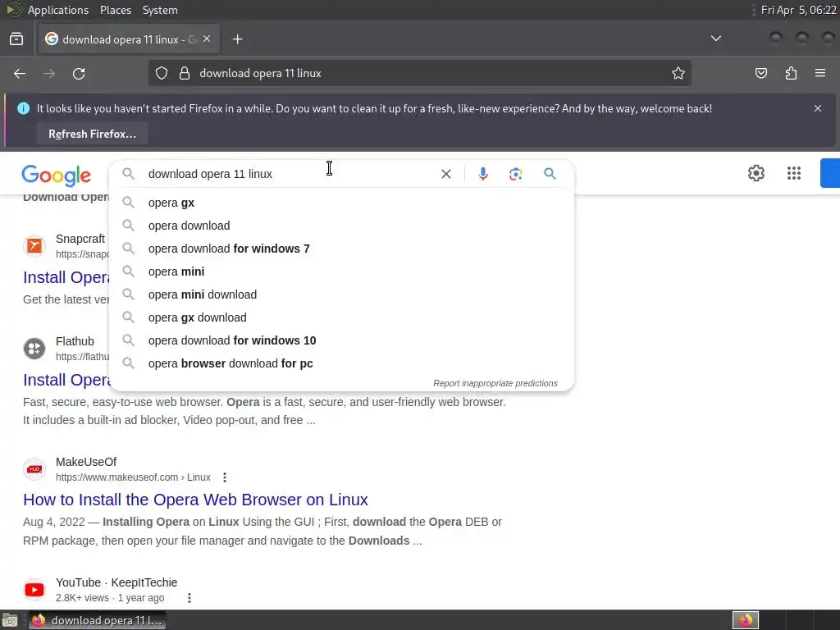Click the tracking protection shield icon
840x630 pixels.
click(x=162, y=73)
